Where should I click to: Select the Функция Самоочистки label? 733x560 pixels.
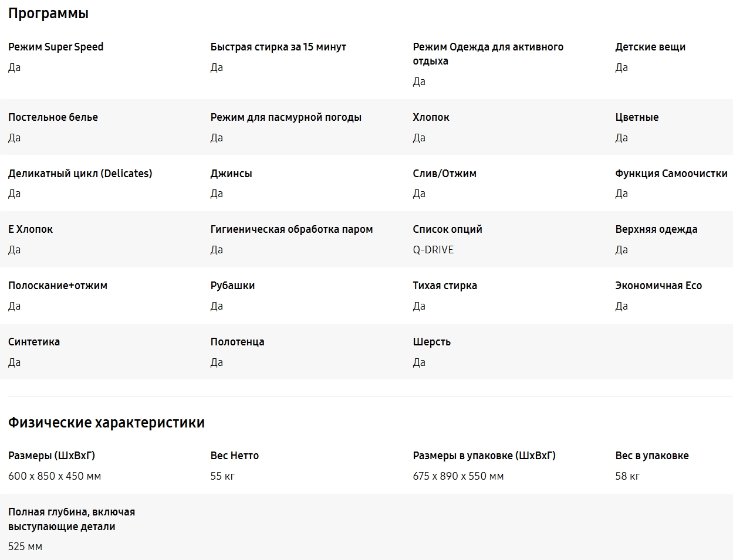[671, 174]
